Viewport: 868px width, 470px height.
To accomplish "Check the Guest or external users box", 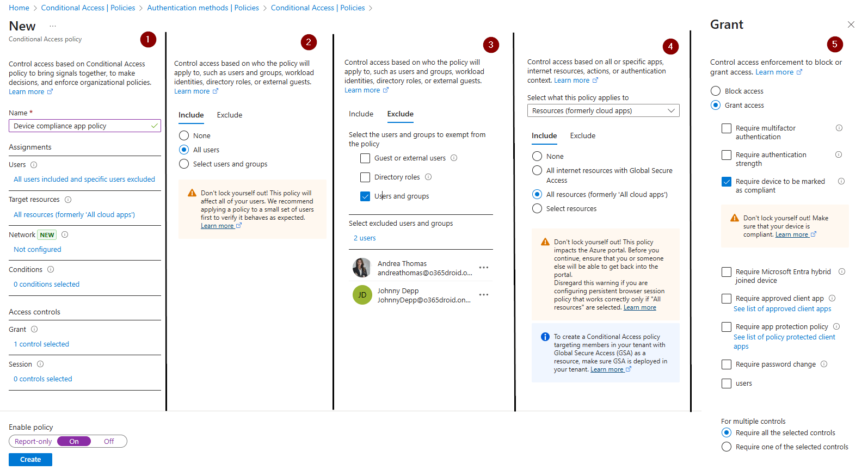I will (x=365, y=158).
